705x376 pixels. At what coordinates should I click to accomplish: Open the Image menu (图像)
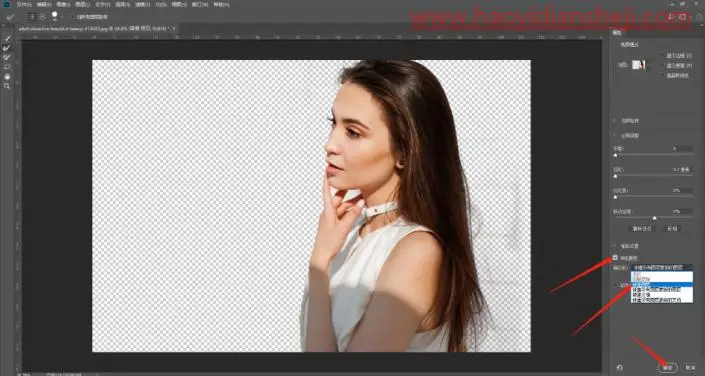(63, 5)
